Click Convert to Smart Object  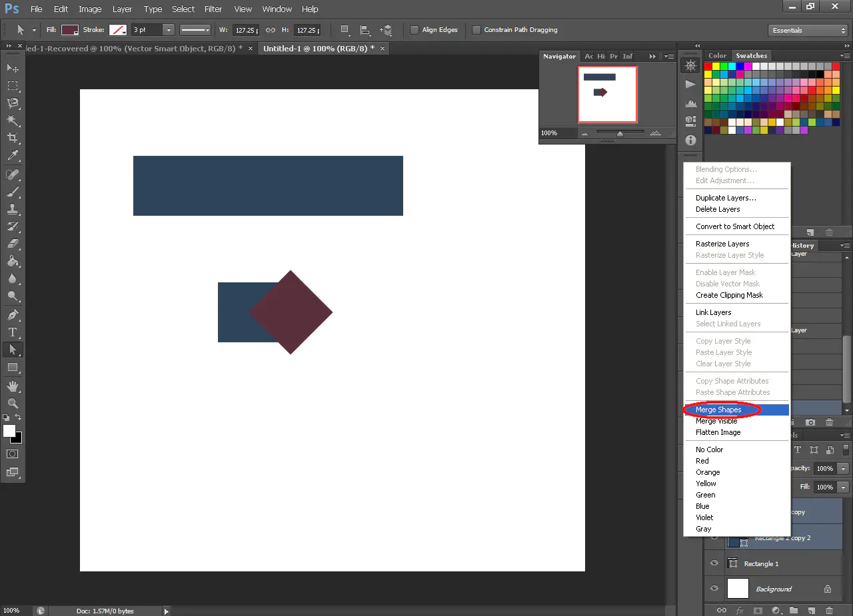point(735,226)
